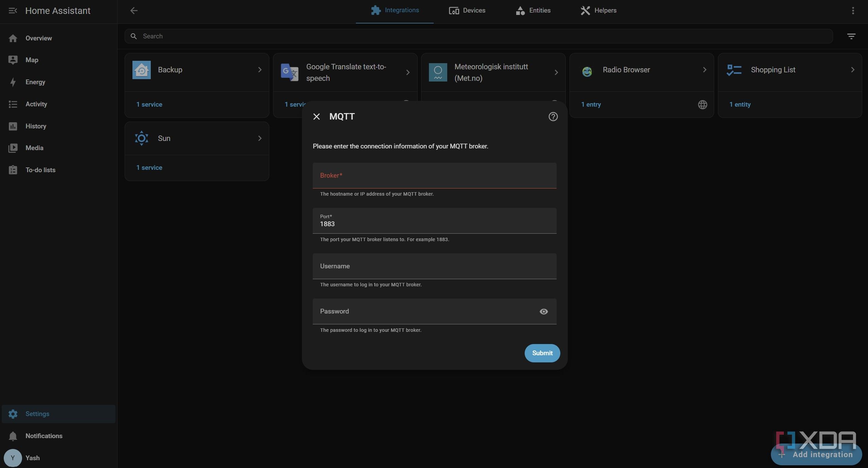Click the Home Assistant title

[x=58, y=11]
